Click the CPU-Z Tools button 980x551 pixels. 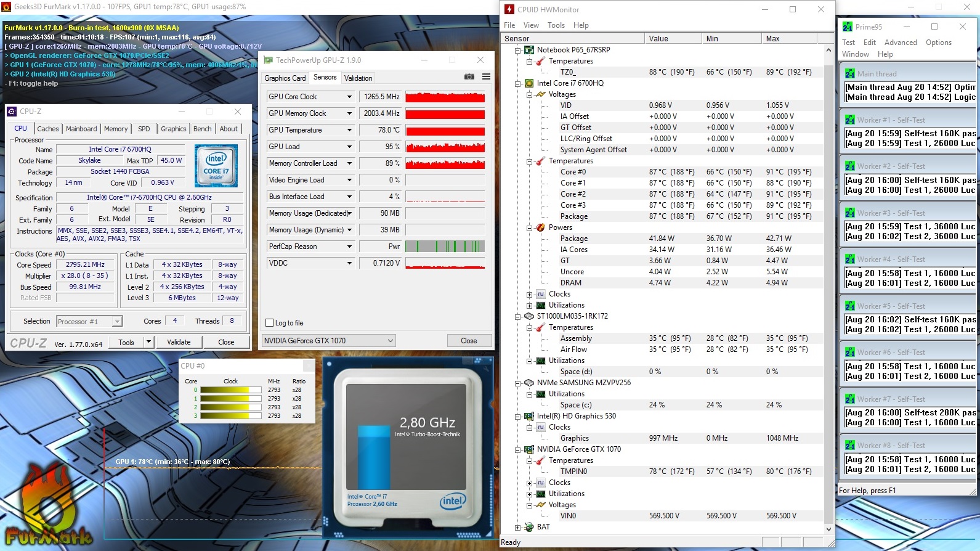pos(126,342)
